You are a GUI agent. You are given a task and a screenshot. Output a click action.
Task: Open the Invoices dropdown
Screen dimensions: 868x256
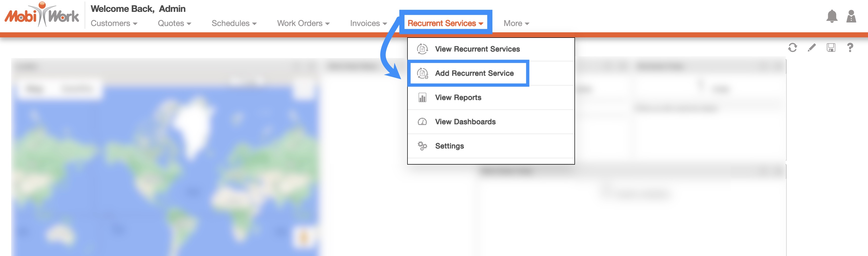368,23
